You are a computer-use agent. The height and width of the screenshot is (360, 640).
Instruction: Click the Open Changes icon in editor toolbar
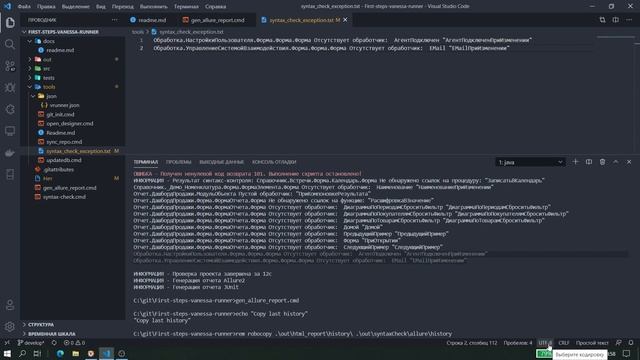[x=602, y=20]
